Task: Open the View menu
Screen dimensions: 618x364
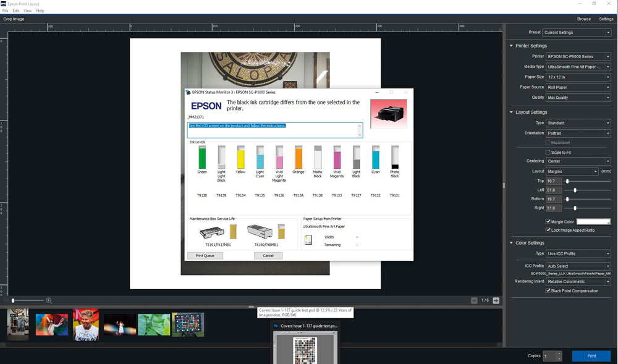Action: pyautogui.click(x=28, y=11)
